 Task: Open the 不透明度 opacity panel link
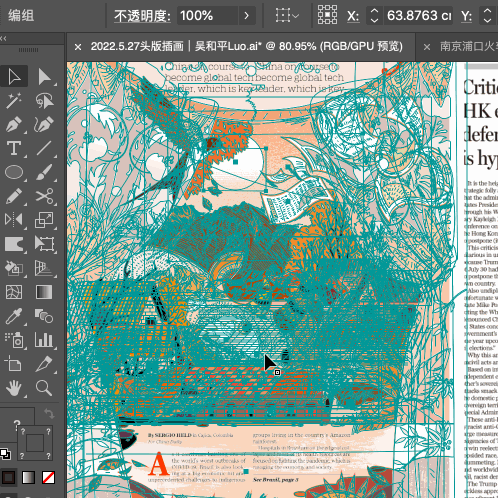142,16
